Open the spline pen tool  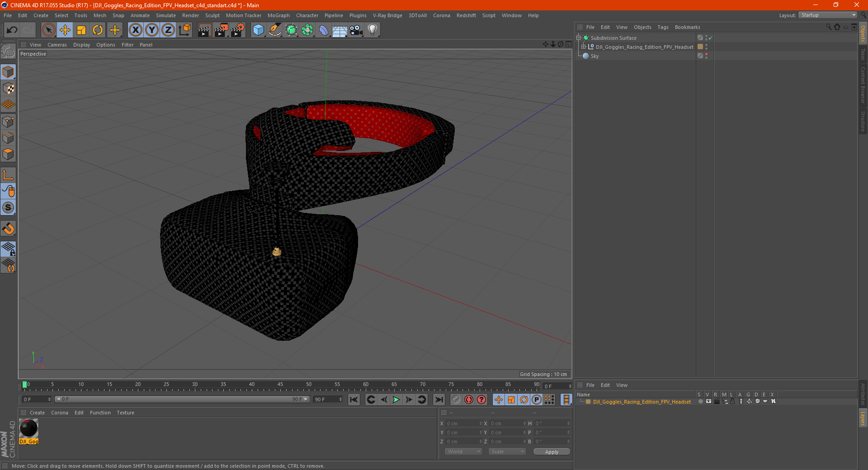[x=274, y=30]
